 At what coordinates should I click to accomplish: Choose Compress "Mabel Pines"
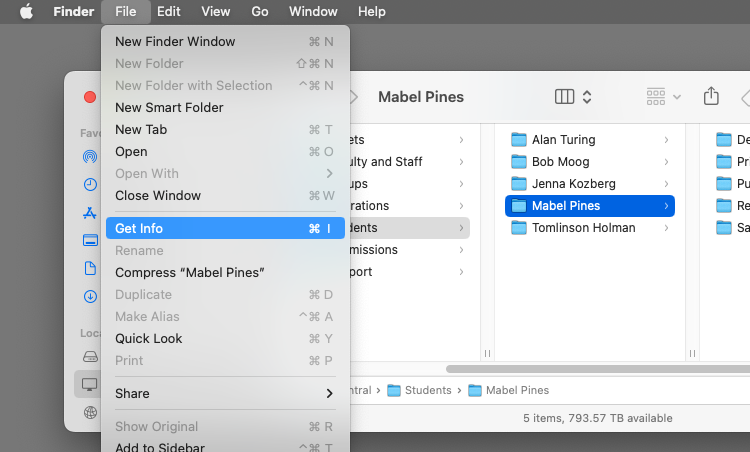pos(225,273)
